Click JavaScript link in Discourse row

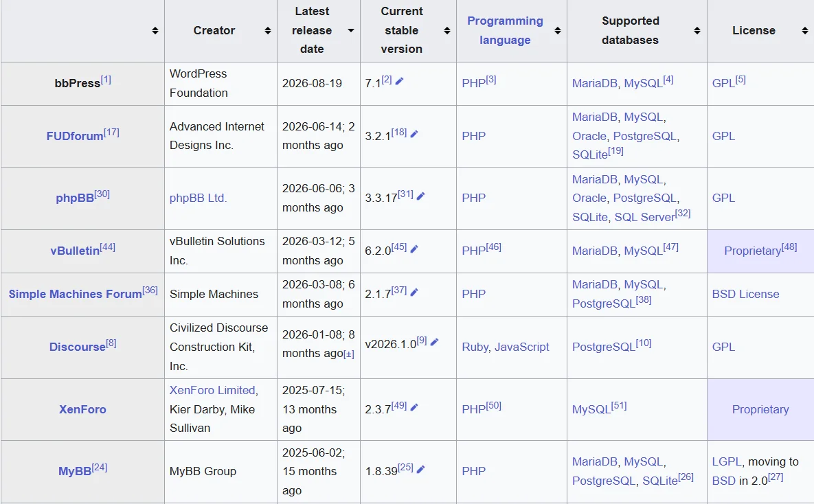522,347
